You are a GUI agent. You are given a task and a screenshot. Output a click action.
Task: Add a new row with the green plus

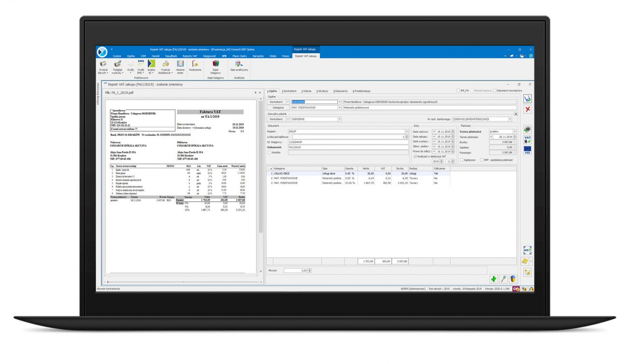(x=495, y=279)
